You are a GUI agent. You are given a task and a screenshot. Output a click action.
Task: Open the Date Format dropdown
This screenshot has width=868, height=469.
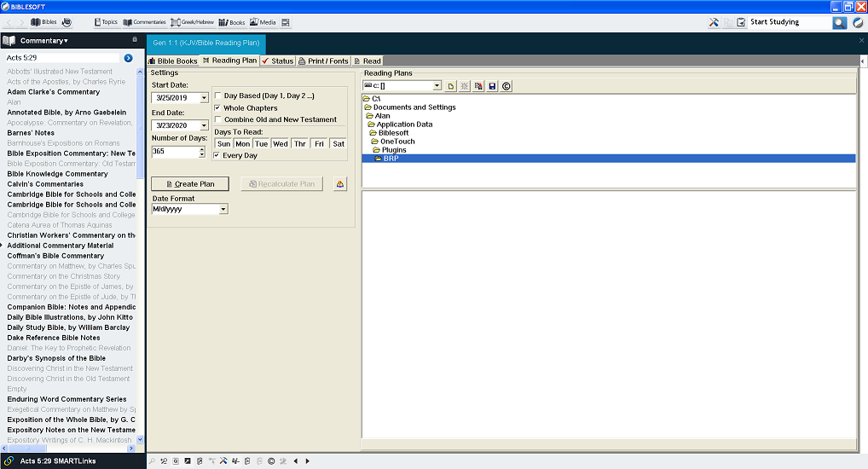223,209
